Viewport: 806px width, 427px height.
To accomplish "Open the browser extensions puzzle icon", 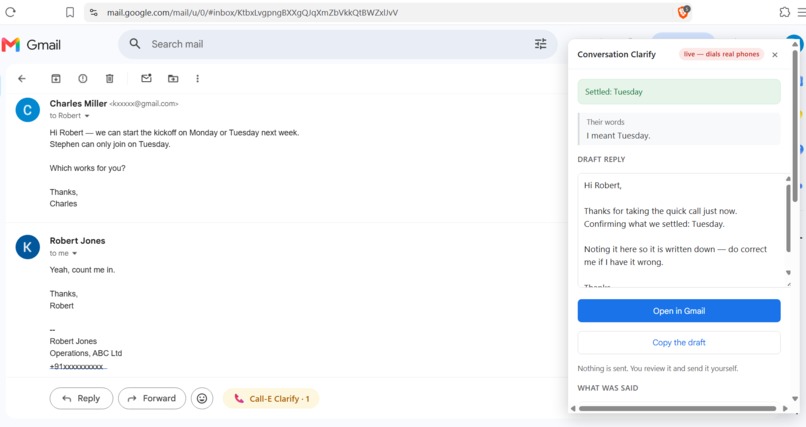I will (784, 12).
